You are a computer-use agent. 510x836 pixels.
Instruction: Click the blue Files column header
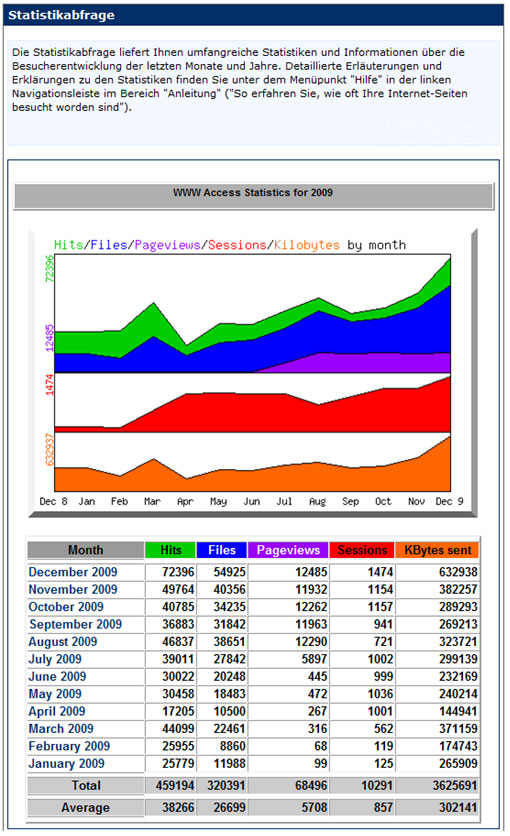(222, 550)
